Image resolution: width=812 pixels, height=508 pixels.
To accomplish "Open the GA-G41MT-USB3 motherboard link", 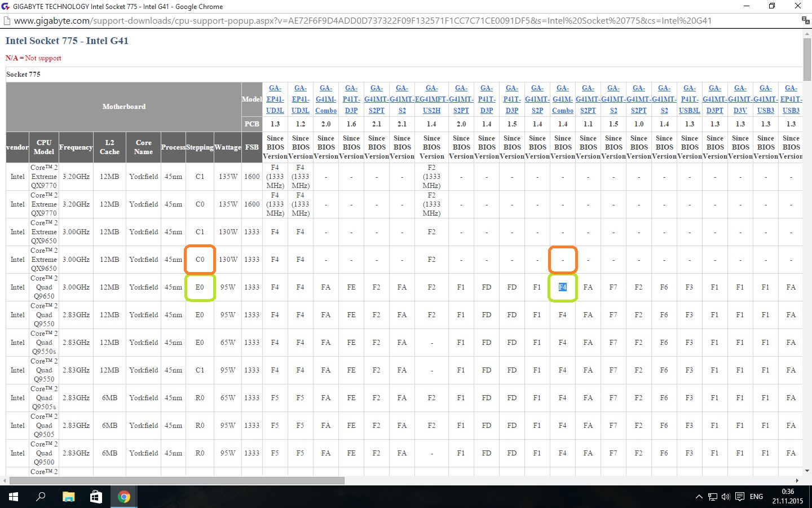I will (x=766, y=99).
